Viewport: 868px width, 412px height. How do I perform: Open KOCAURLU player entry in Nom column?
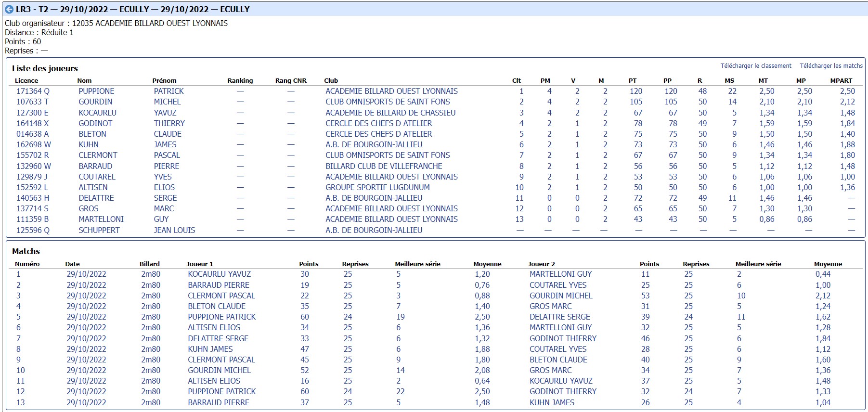point(97,113)
